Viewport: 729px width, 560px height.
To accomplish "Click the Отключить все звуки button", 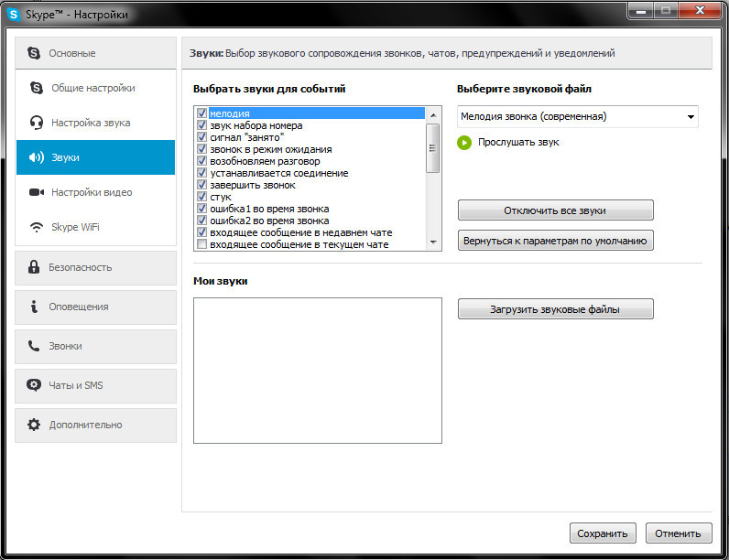I will point(555,210).
